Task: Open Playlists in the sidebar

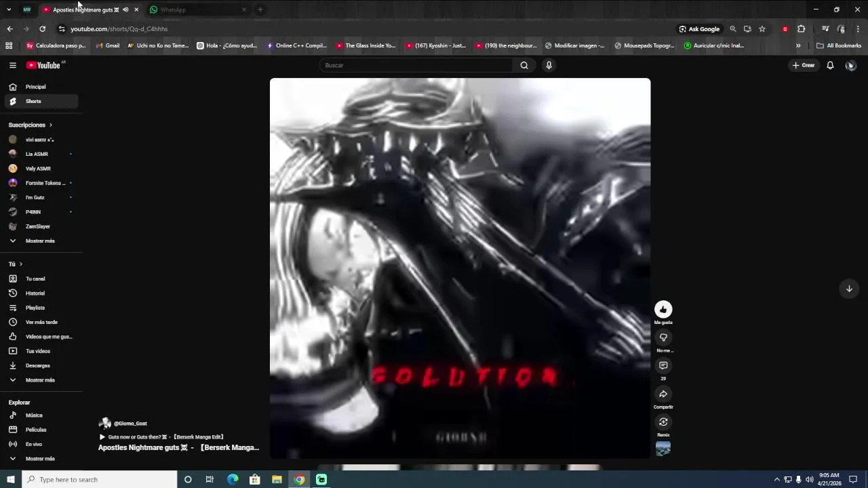Action: (x=41, y=308)
